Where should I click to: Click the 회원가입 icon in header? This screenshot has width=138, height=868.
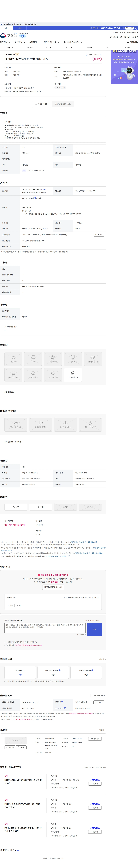(x=125, y=37)
